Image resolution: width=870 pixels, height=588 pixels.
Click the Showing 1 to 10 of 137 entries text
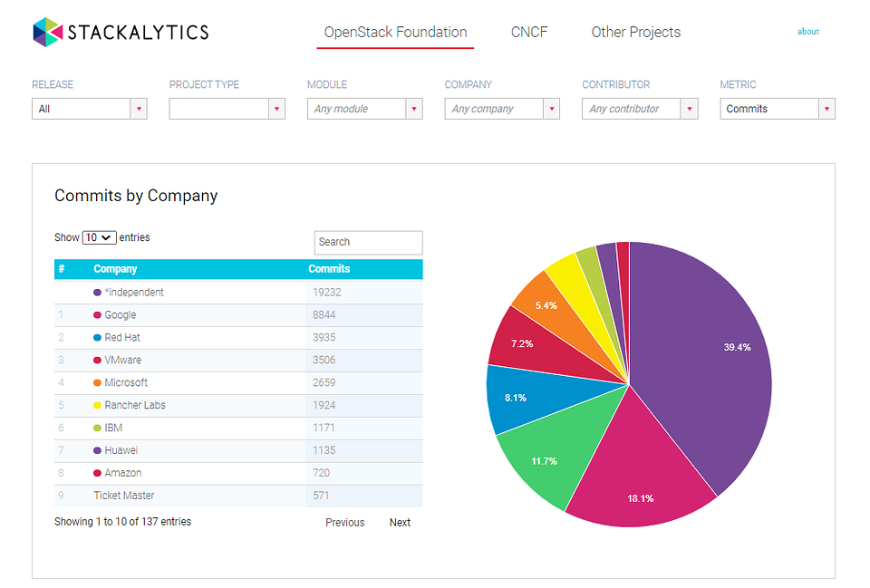click(122, 522)
